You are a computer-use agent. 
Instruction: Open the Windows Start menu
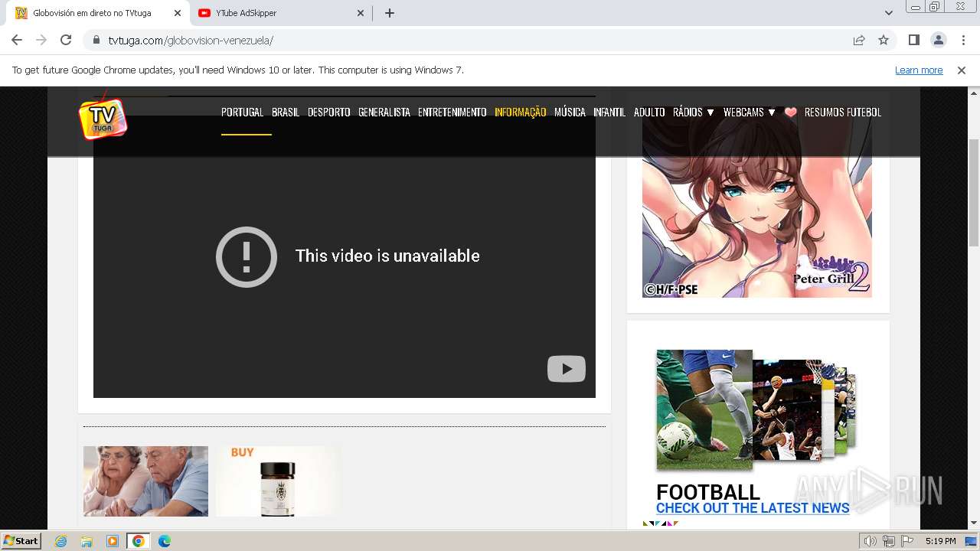21,541
